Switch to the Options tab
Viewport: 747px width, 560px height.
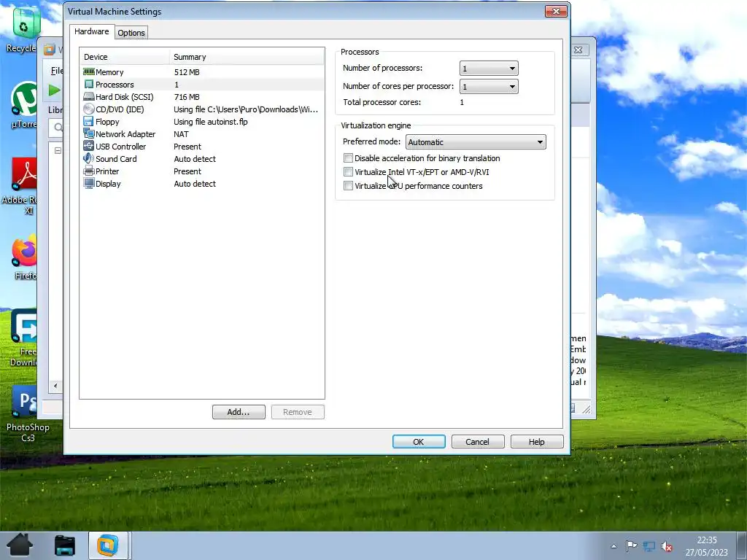pos(131,32)
